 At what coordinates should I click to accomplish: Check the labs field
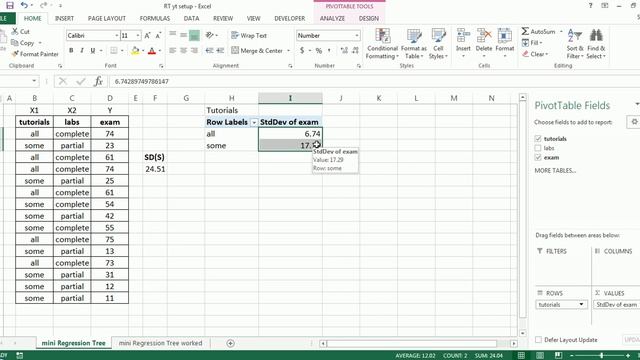(538, 148)
